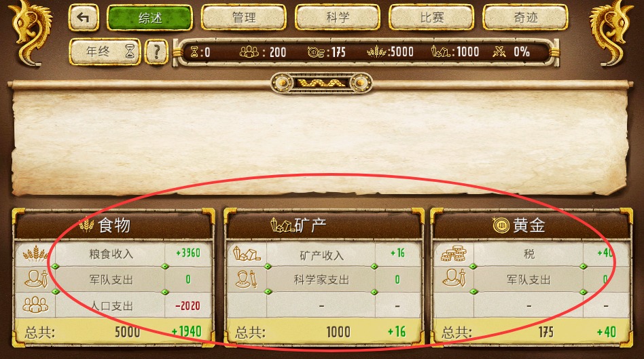
Task: Click the 食物 panel header
Action: [x=113, y=225]
